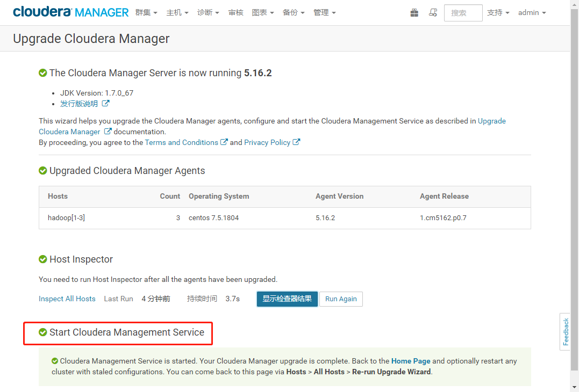Click the vertical page scrollbar

click(575, 190)
